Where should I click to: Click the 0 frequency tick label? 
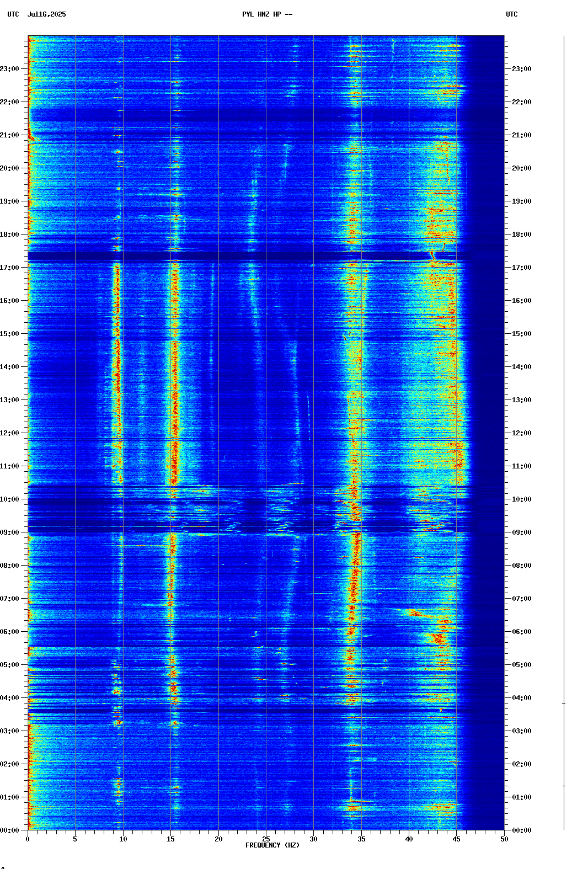[x=28, y=839]
